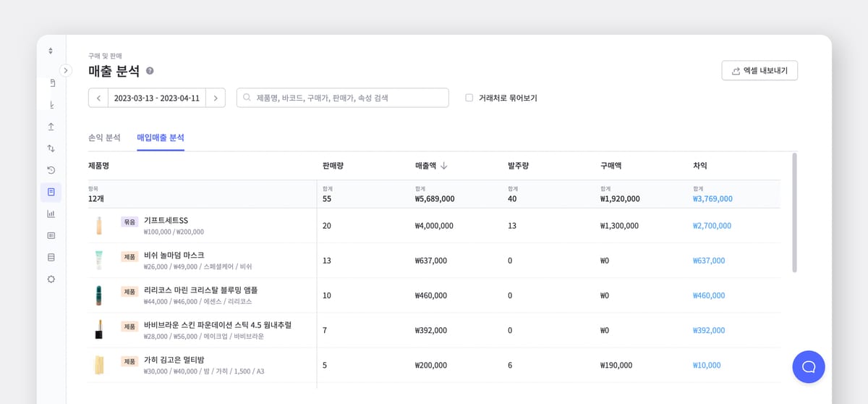Screen dimensions: 868x404
Task: Open the barcode card sidebar icon
Action: [x=51, y=235]
